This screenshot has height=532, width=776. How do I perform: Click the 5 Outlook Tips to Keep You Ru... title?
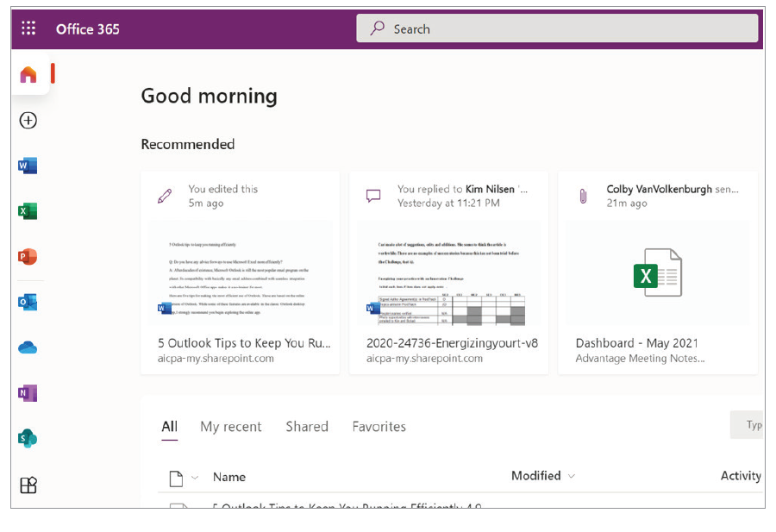click(244, 343)
